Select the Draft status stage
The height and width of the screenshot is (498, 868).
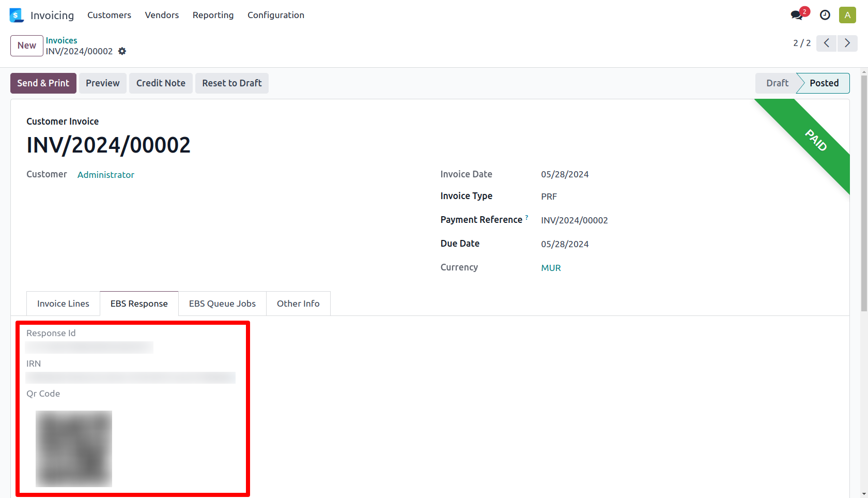(777, 83)
